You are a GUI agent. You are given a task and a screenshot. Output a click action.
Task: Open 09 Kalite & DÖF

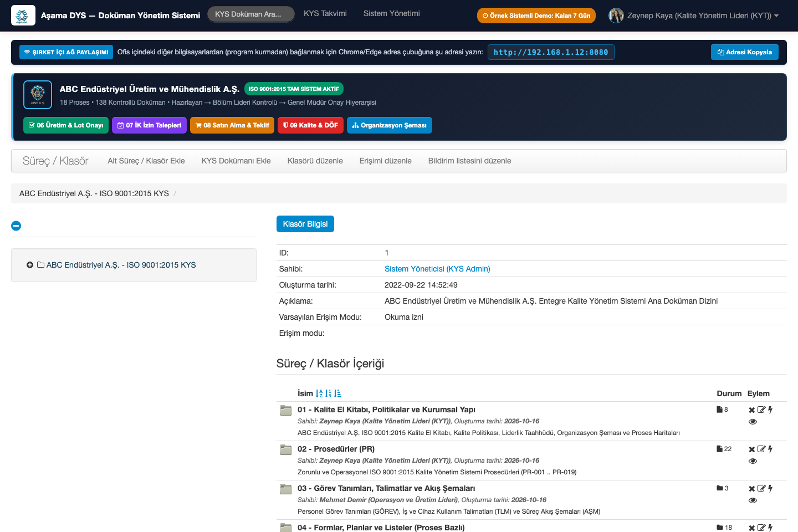coord(310,125)
